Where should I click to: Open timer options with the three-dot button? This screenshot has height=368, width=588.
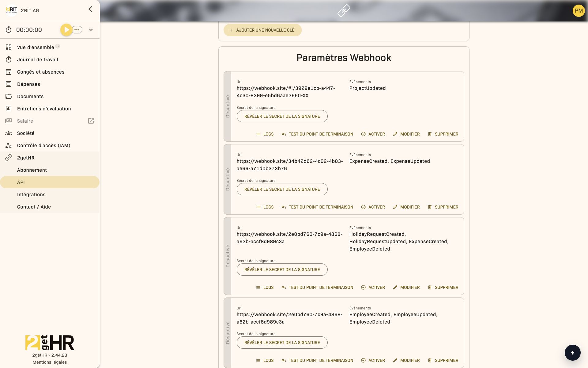(x=77, y=30)
